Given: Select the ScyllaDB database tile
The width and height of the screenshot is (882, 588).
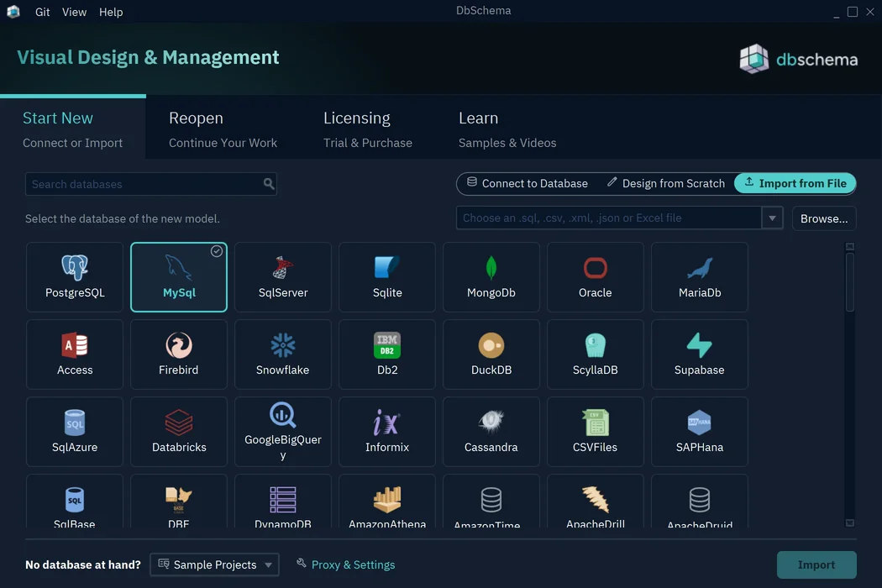Looking at the screenshot, I should pyautogui.click(x=595, y=354).
